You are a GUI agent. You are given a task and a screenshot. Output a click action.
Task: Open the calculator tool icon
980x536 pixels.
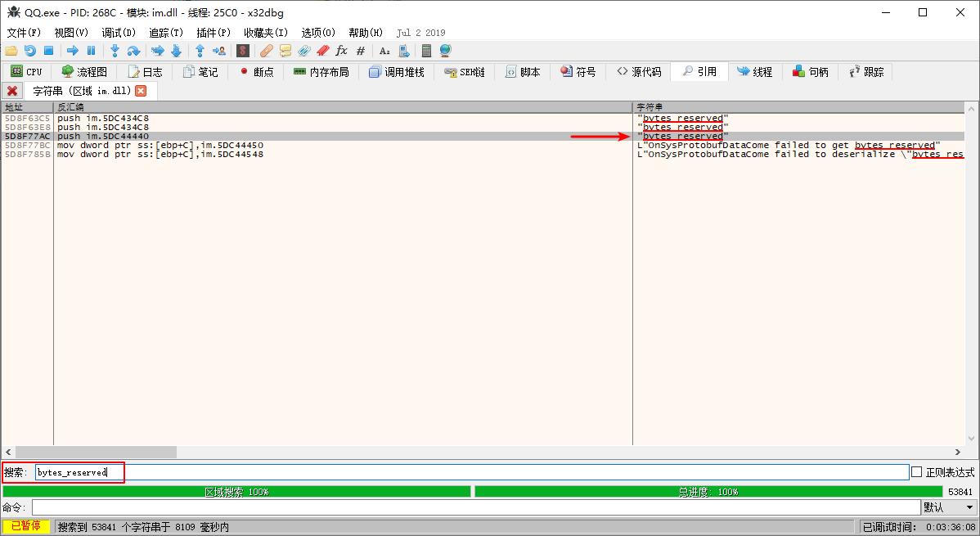426,51
